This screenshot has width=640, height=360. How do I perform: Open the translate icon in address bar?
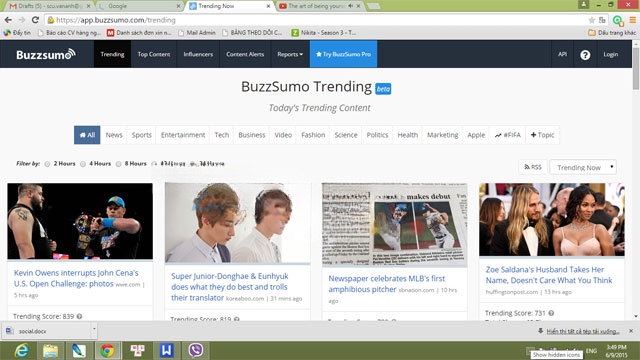[602, 20]
